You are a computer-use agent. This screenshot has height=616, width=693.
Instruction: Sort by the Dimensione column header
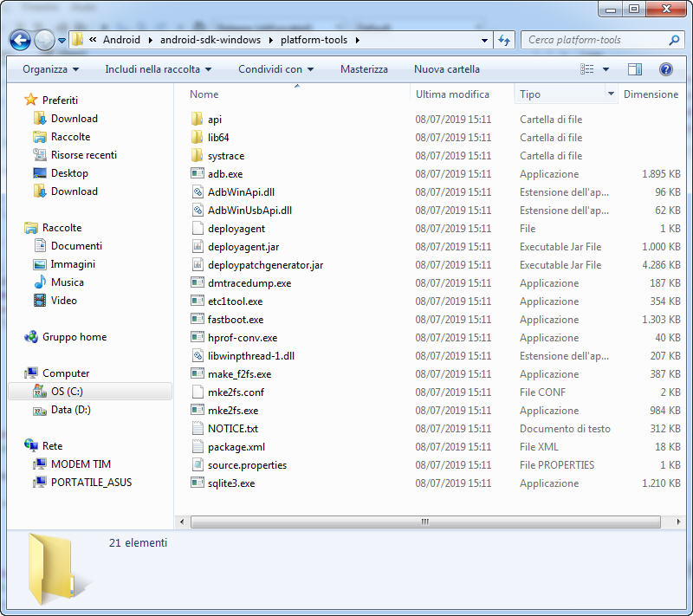651,94
